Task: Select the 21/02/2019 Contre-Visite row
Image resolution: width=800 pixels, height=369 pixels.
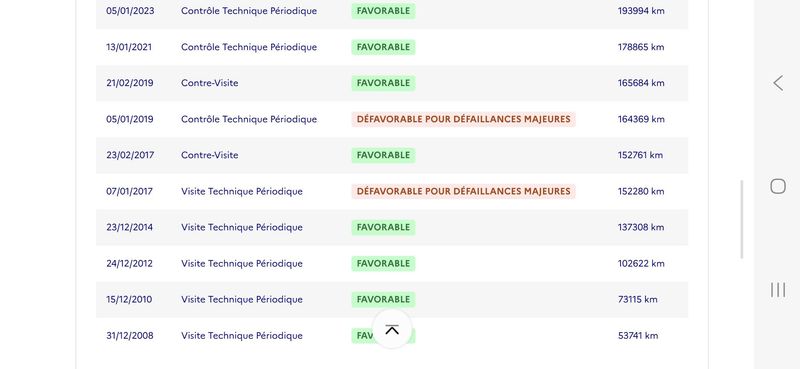Action: 392,83
